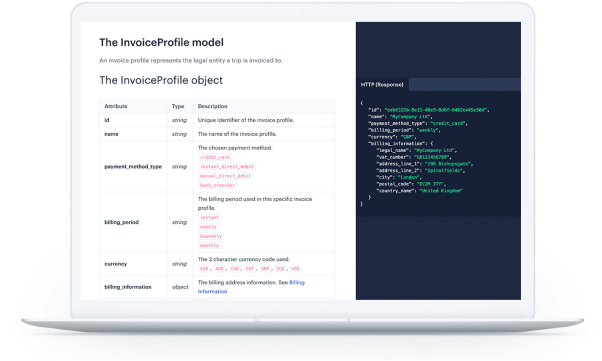The height and width of the screenshot is (361, 602).
Task: Select the payment_method_type attribute cell
Action: click(x=133, y=167)
